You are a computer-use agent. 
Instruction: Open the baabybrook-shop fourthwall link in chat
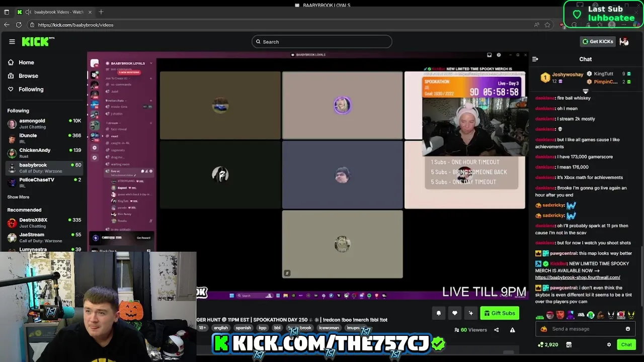click(578, 278)
